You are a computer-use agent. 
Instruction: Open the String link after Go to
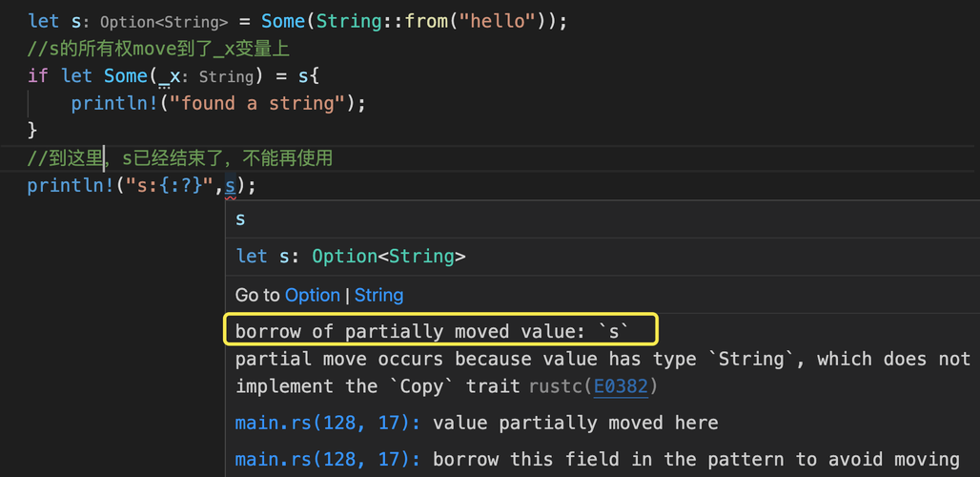click(x=378, y=295)
